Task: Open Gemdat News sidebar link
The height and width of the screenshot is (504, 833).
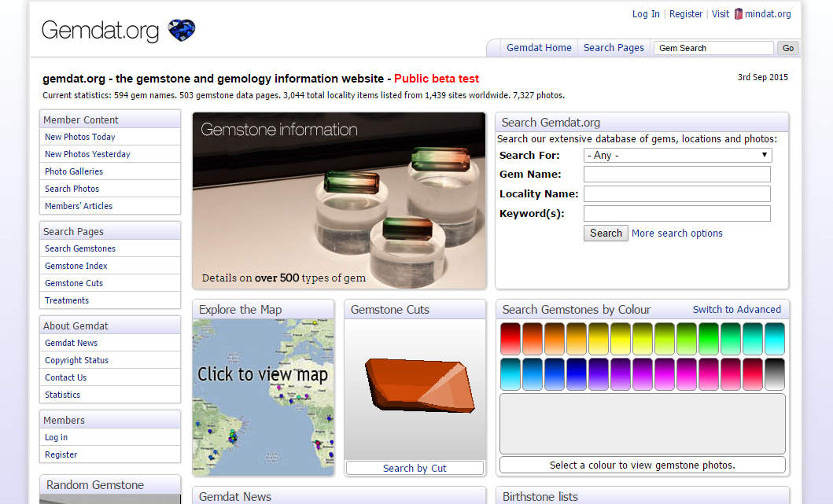Action: pos(72,343)
